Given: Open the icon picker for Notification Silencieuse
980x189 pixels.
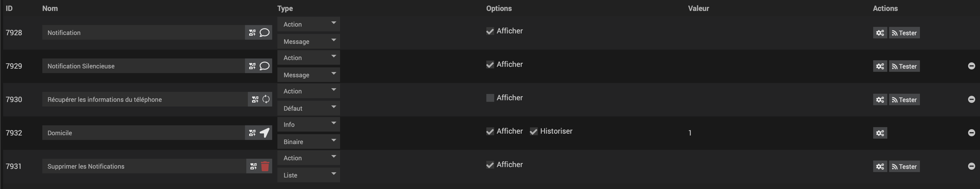Looking at the screenshot, I should [252, 66].
